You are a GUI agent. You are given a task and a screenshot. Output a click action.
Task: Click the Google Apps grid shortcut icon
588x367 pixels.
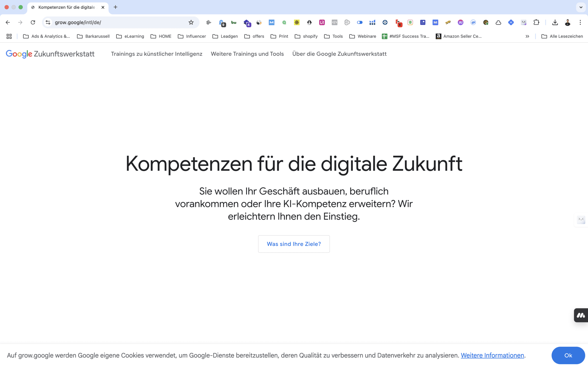pos(9,36)
